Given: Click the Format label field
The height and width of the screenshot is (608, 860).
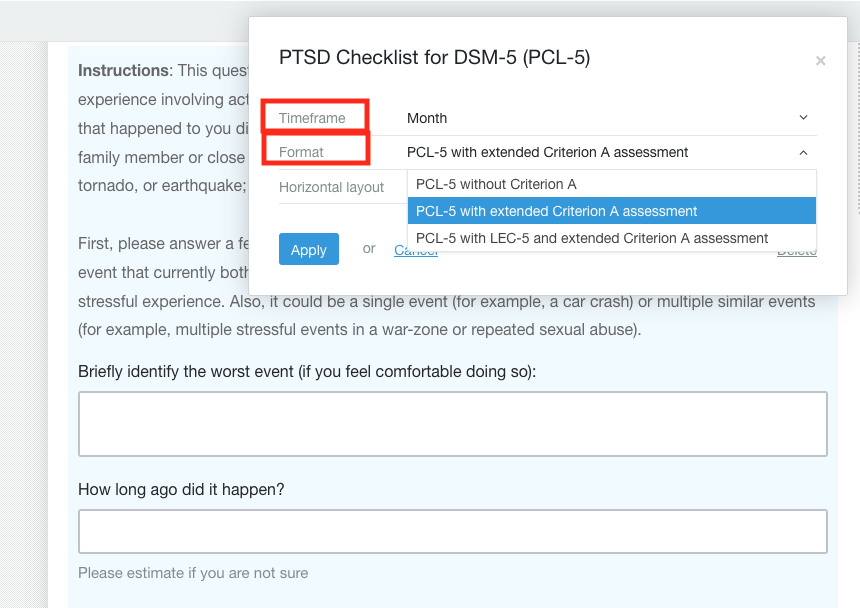Looking at the screenshot, I should click(x=303, y=152).
